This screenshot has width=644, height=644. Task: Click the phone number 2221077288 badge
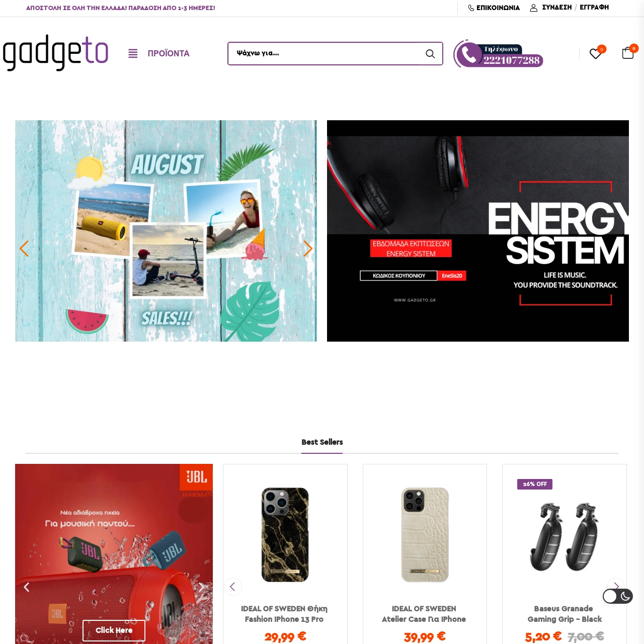(498, 54)
